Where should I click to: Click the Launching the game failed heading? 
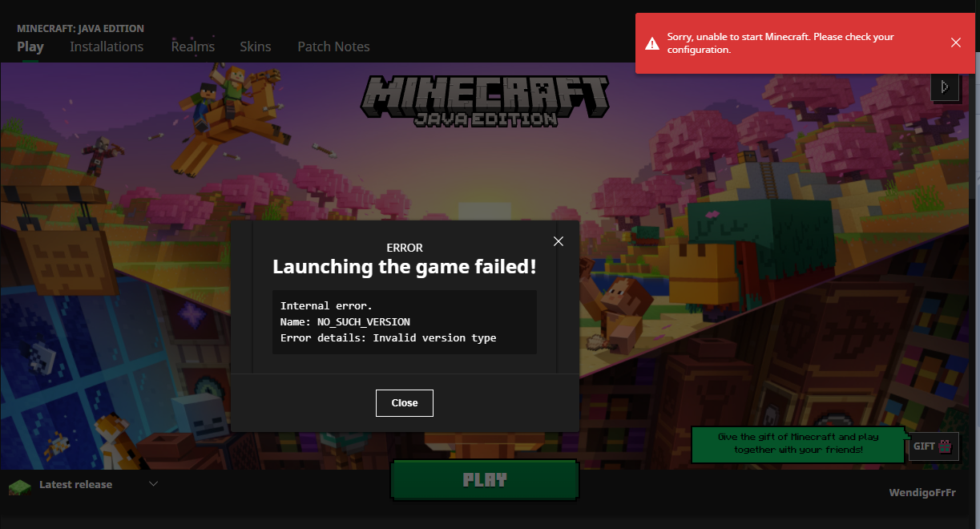click(405, 267)
